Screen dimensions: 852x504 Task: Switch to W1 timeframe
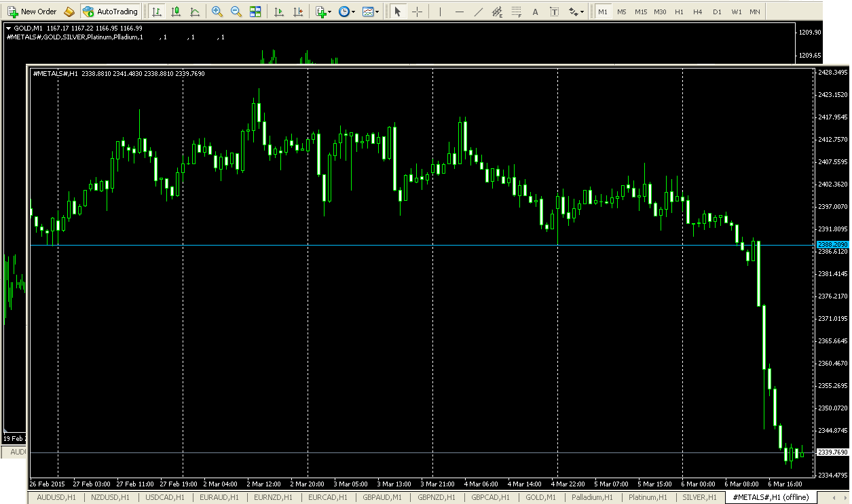tap(736, 12)
